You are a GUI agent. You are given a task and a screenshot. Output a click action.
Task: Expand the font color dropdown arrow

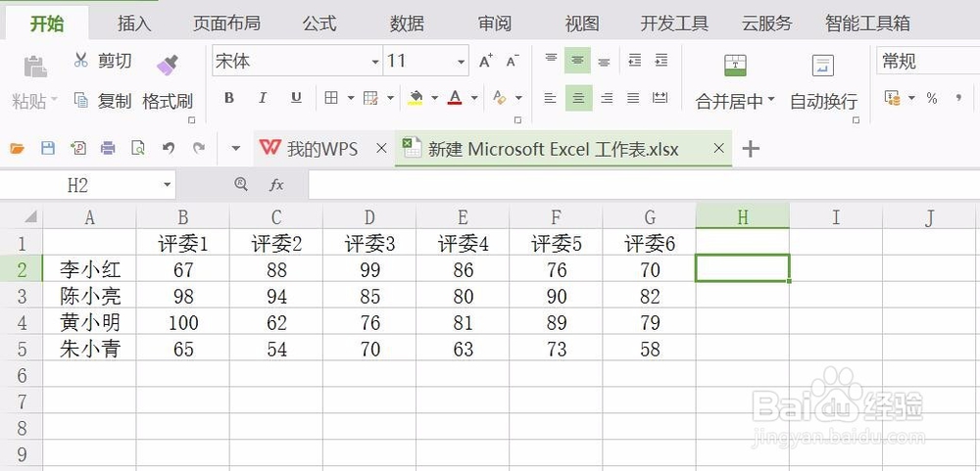coord(474,98)
